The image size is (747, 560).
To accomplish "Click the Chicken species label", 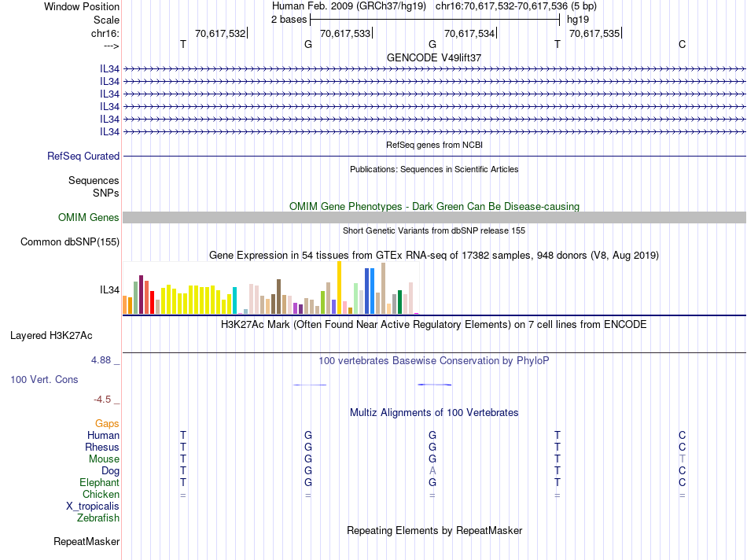I will point(101,494).
